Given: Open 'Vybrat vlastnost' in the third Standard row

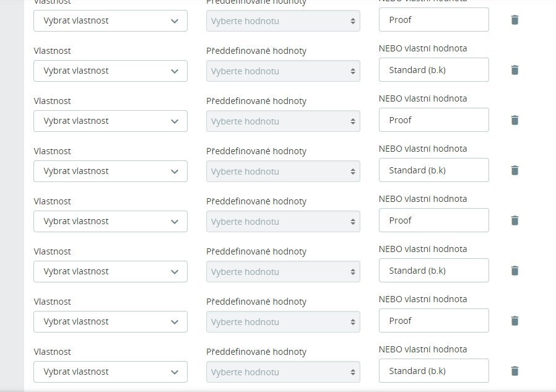Looking at the screenshot, I should click(x=110, y=271).
